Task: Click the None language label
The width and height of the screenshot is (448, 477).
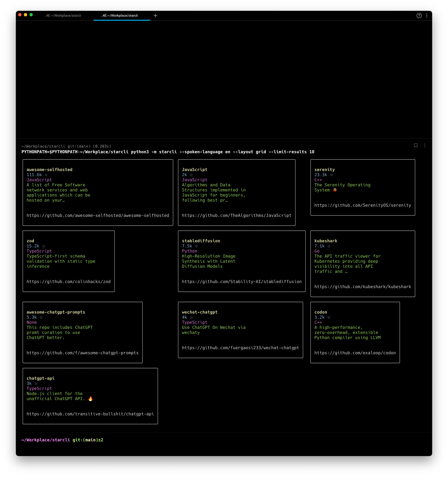Action: tap(32, 322)
